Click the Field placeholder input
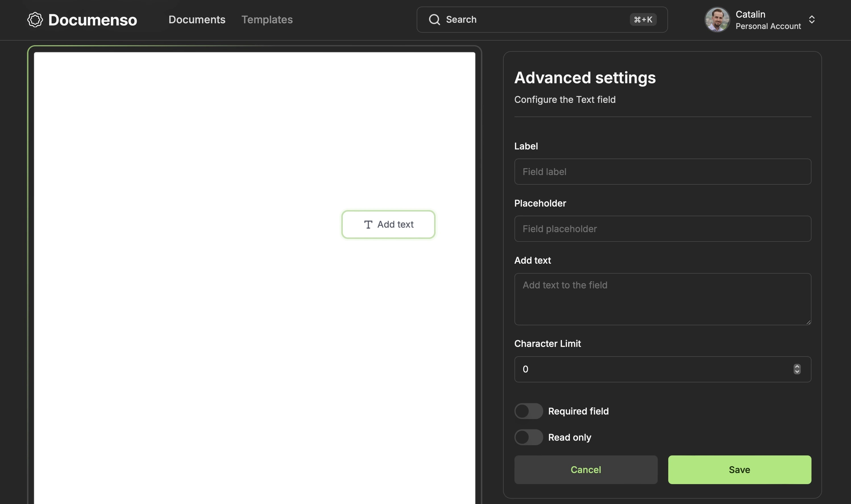The image size is (851, 504). (x=663, y=229)
